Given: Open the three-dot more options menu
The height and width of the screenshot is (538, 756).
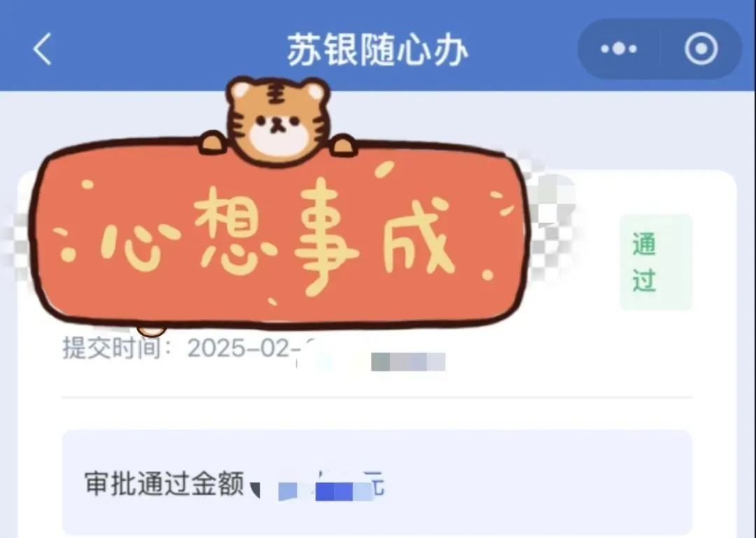Looking at the screenshot, I should click(x=619, y=49).
